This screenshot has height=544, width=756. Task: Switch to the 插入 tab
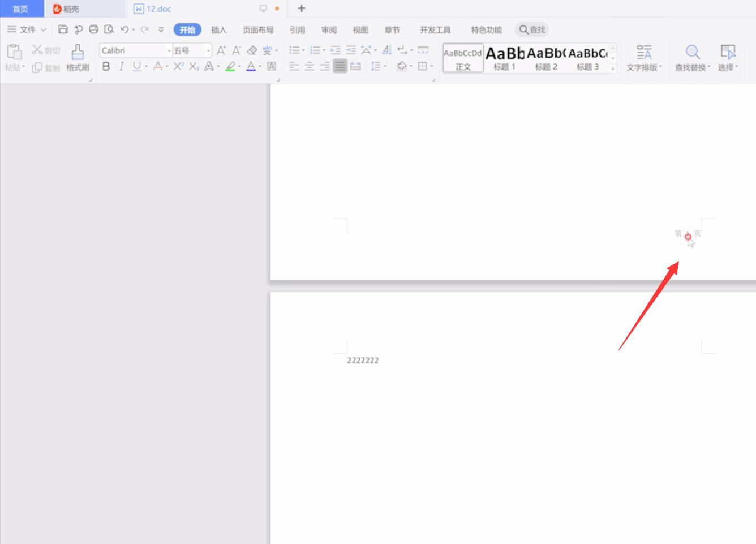219,30
